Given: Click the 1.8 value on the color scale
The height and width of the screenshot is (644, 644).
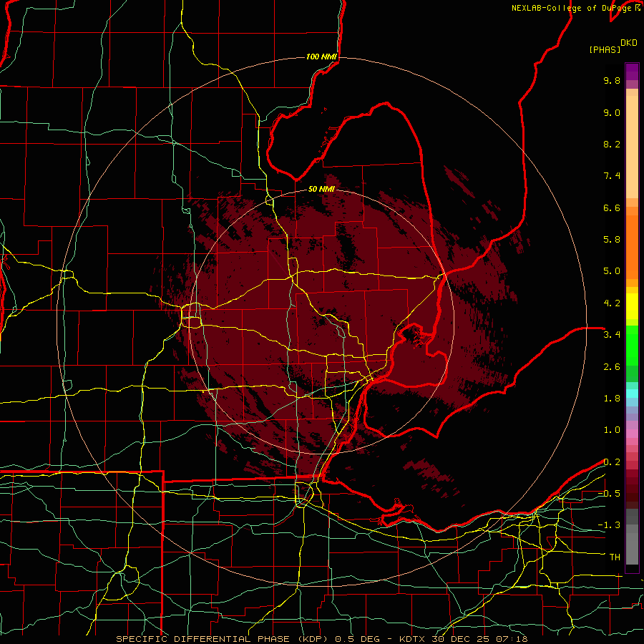Looking at the screenshot, I should (612, 399).
